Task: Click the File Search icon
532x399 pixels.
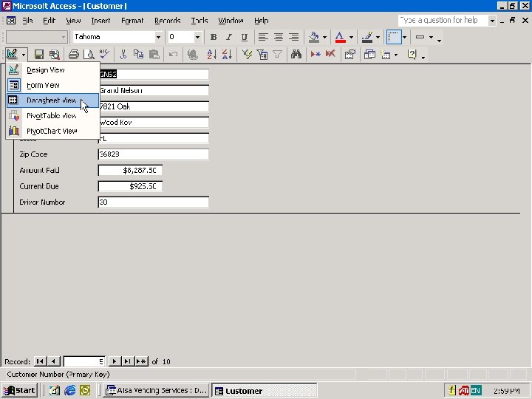Action: (x=54, y=54)
